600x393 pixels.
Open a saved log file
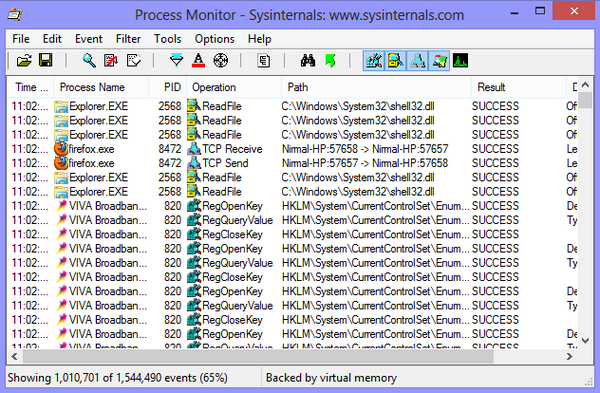[x=24, y=60]
